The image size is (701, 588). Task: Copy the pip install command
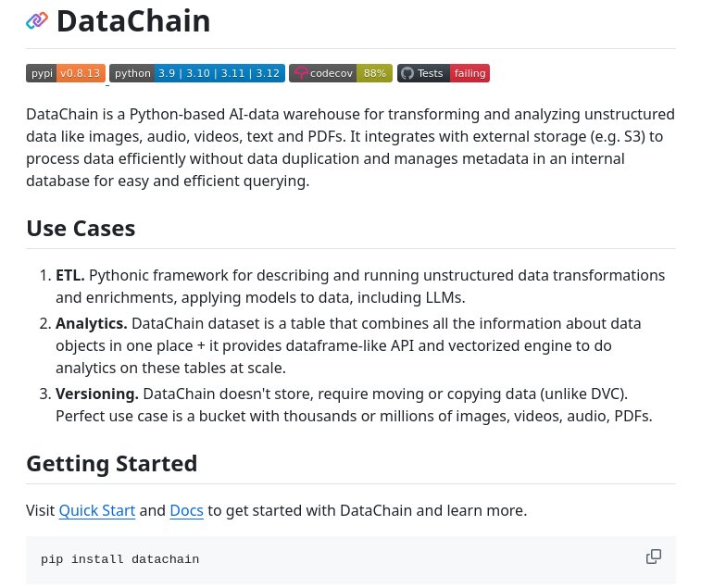(x=654, y=557)
